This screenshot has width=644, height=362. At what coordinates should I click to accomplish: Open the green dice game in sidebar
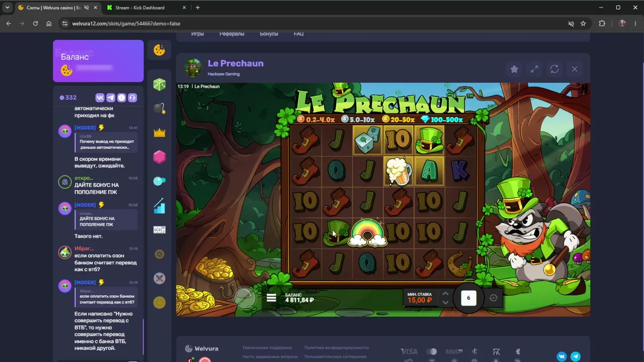[x=159, y=84]
